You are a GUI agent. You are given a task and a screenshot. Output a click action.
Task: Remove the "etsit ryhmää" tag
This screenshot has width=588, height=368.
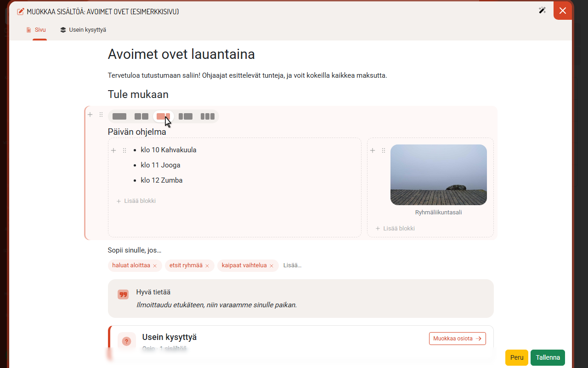coord(207,266)
